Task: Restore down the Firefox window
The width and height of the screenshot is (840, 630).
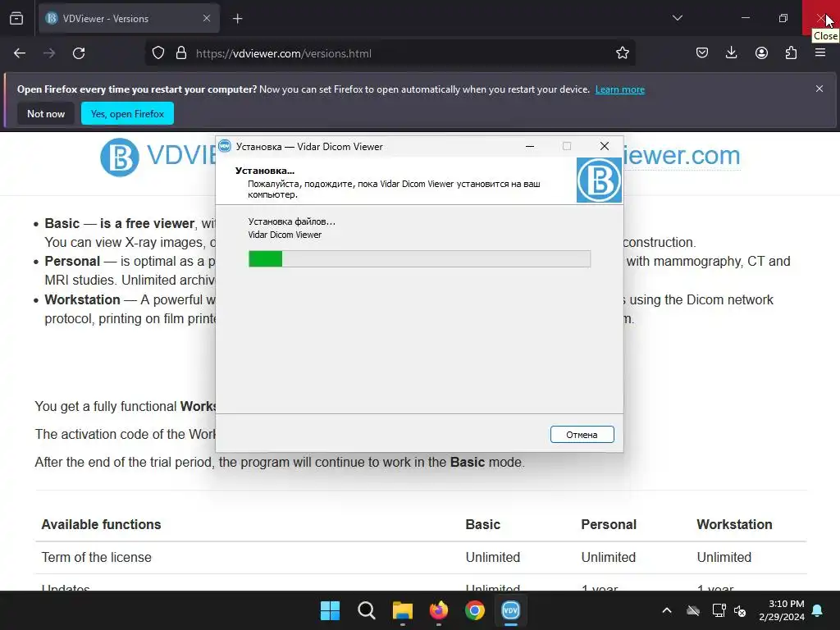Action: 783,18
